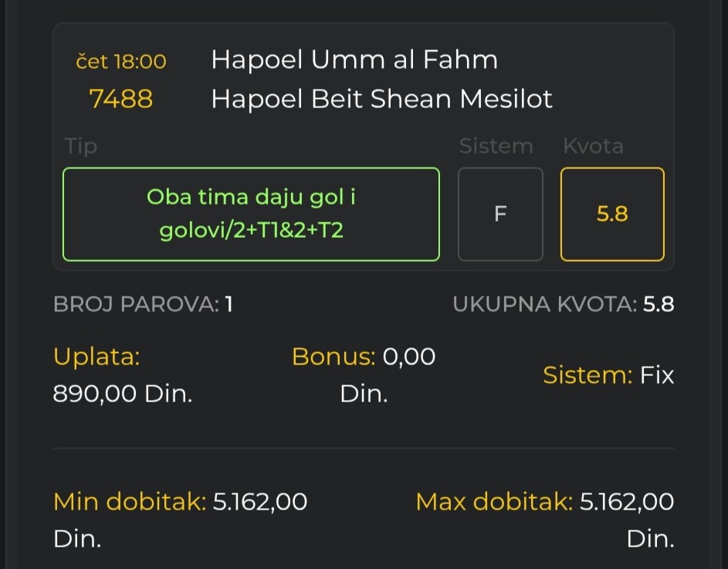
Task: Click the 'Min dobitak: 5.162,00' amount
Action: coord(181,503)
